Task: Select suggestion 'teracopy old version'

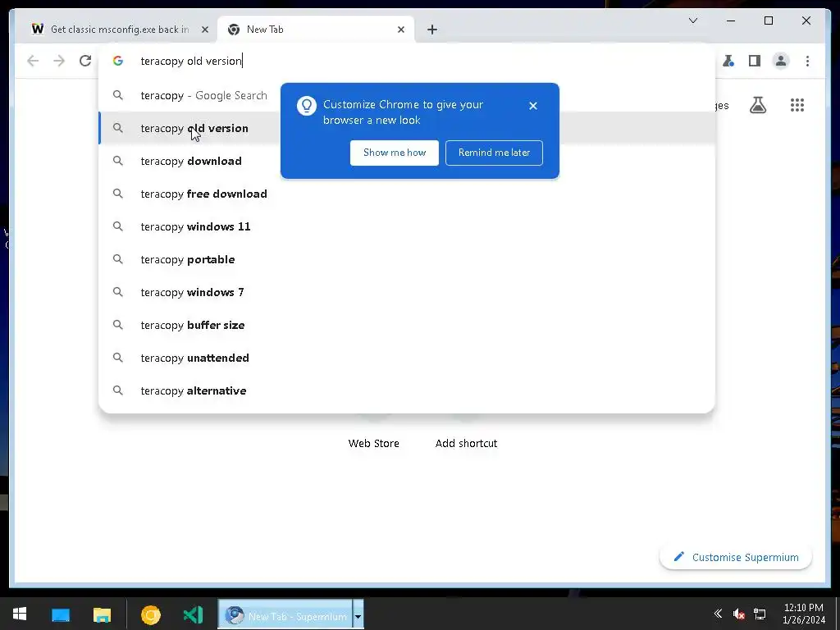Action: click(407, 128)
